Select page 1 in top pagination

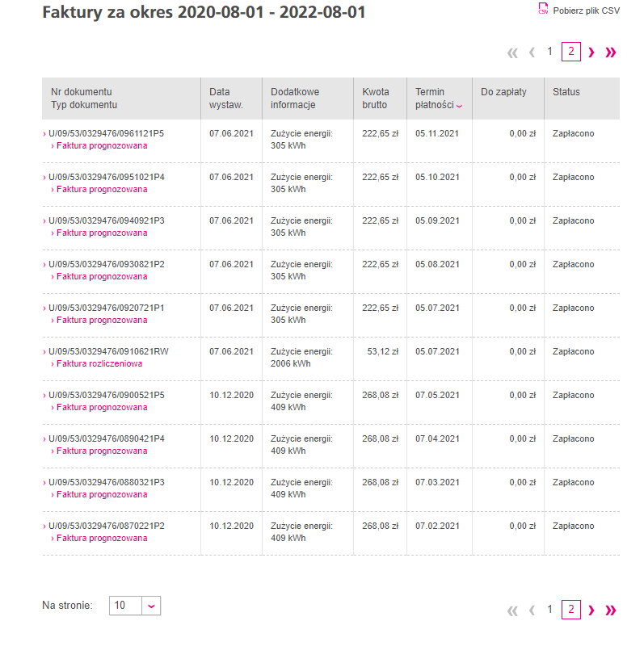click(550, 52)
